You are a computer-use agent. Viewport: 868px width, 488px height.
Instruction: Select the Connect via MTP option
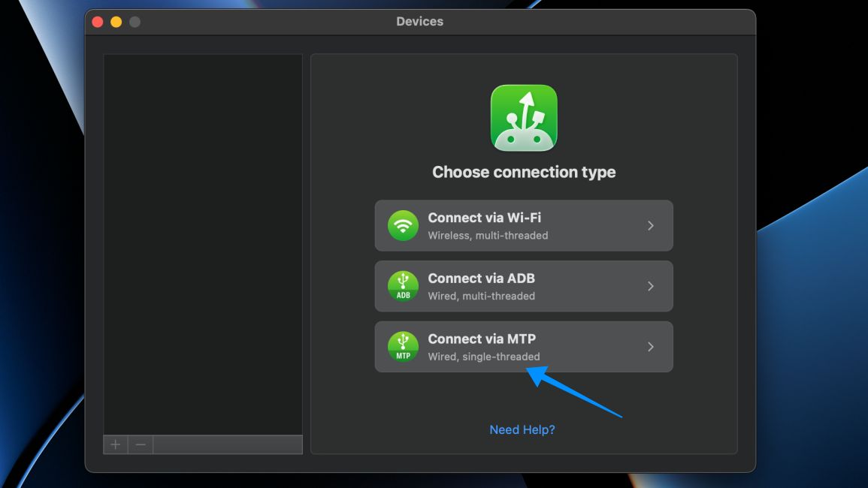[x=524, y=347]
